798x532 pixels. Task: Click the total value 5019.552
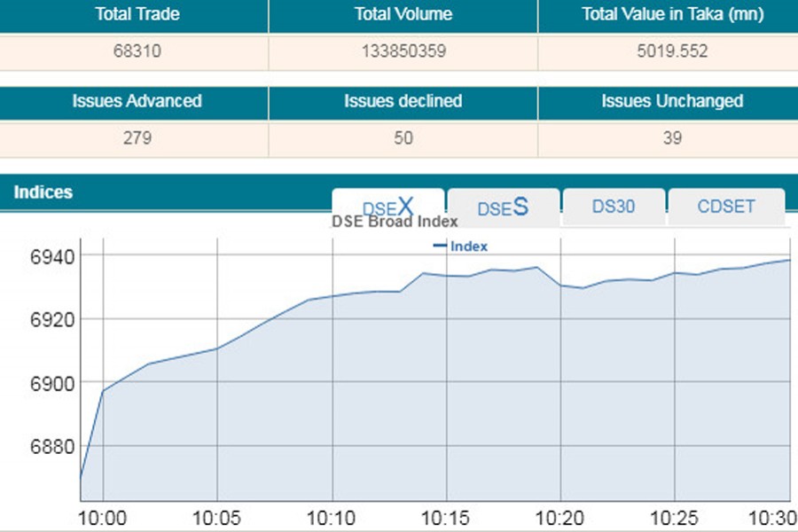click(x=671, y=51)
